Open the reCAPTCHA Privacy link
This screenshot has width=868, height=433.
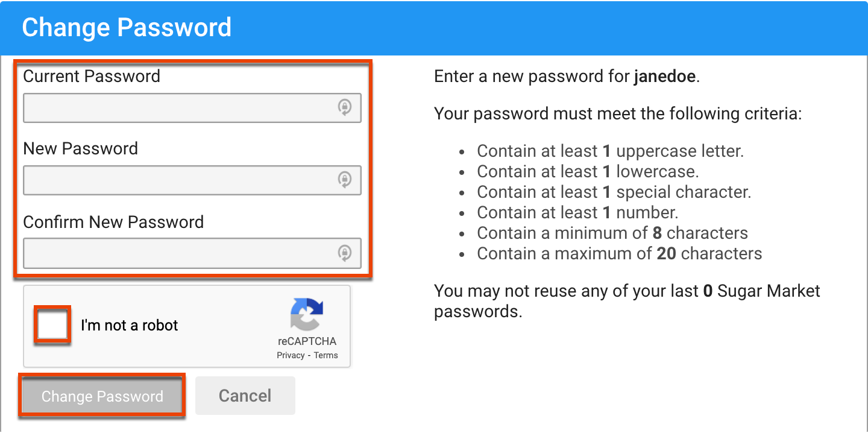[x=291, y=355]
